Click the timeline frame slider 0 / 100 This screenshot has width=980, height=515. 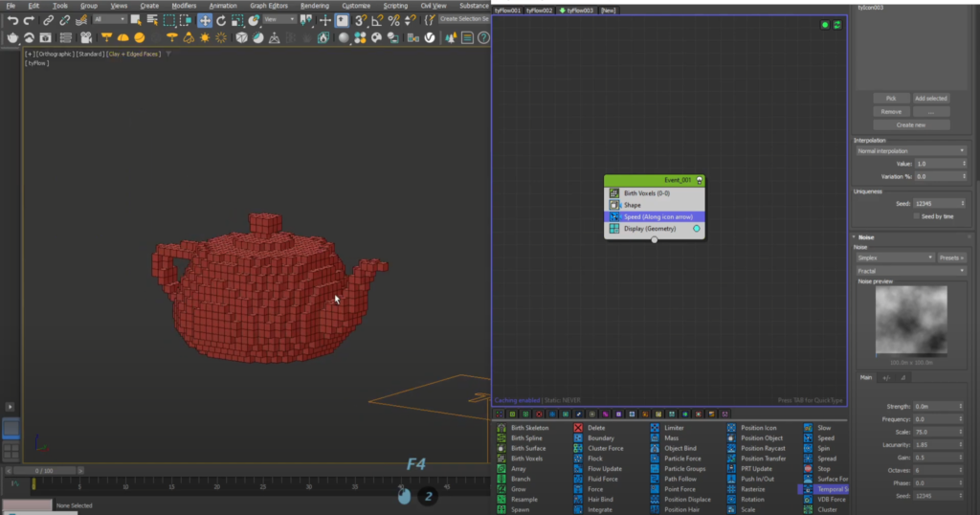[44, 471]
